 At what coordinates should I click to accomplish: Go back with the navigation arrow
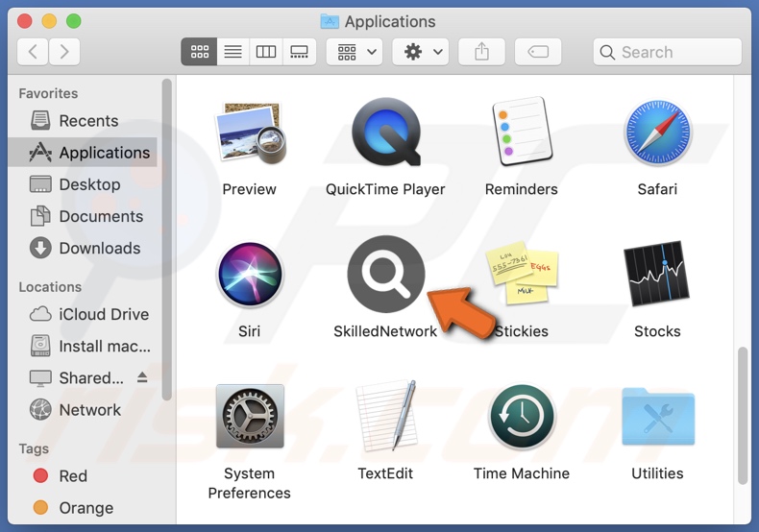click(34, 52)
